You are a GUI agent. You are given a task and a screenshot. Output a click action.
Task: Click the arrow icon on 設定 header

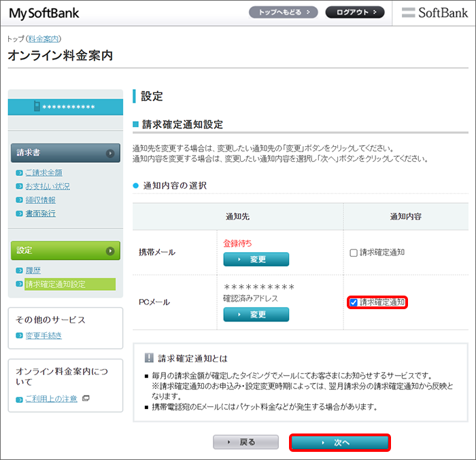[x=110, y=251]
